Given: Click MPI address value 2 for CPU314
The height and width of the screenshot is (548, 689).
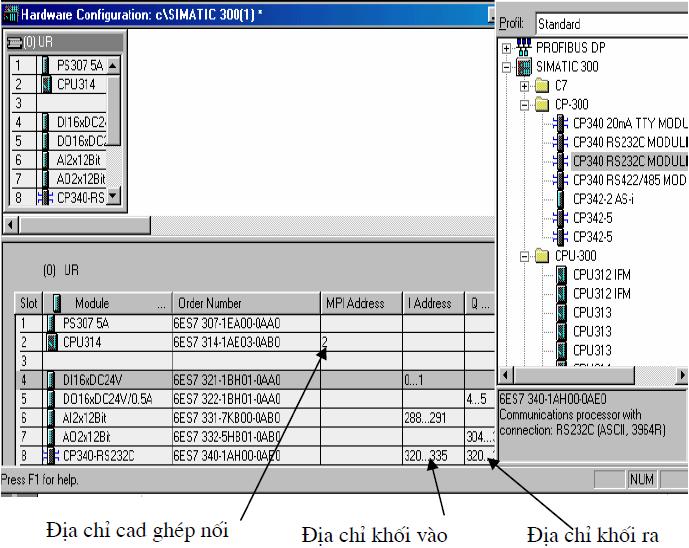Looking at the screenshot, I should pos(325,341).
